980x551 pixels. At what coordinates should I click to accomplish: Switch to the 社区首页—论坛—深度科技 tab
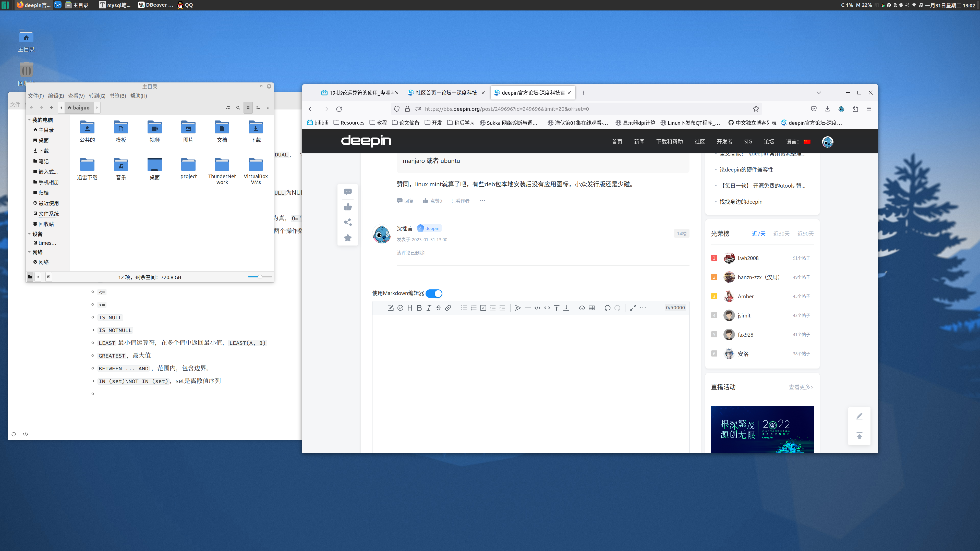[x=445, y=93]
